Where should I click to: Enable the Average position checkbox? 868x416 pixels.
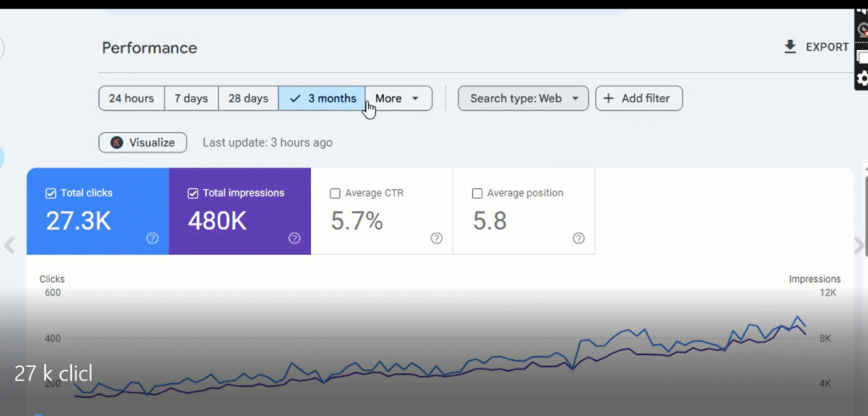[477, 193]
